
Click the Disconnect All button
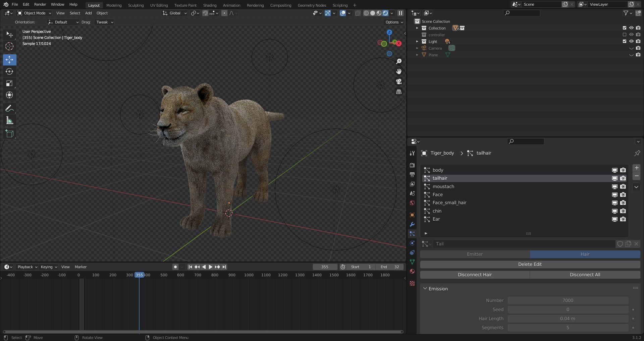(585, 275)
